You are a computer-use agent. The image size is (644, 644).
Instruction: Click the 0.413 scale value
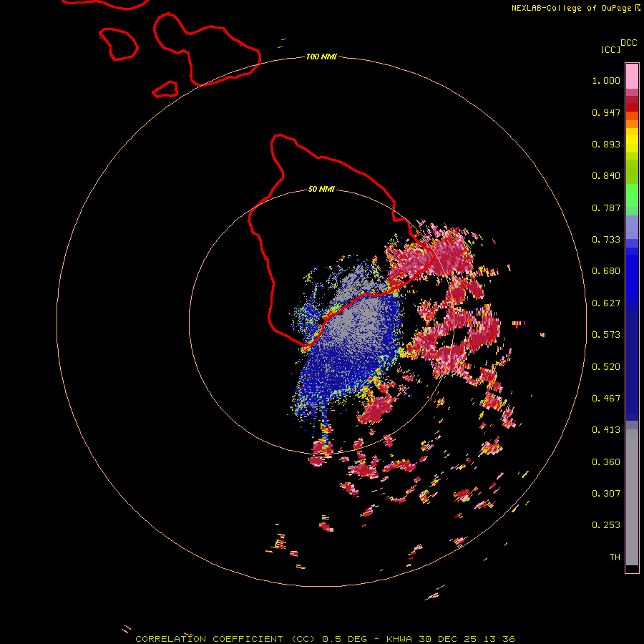point(606,430)
